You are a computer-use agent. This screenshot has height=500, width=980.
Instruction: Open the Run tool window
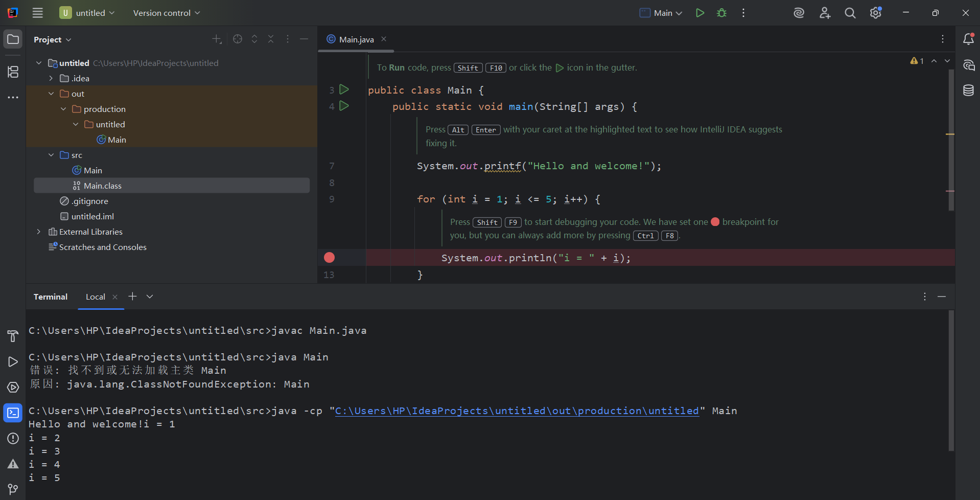[13, 361]
